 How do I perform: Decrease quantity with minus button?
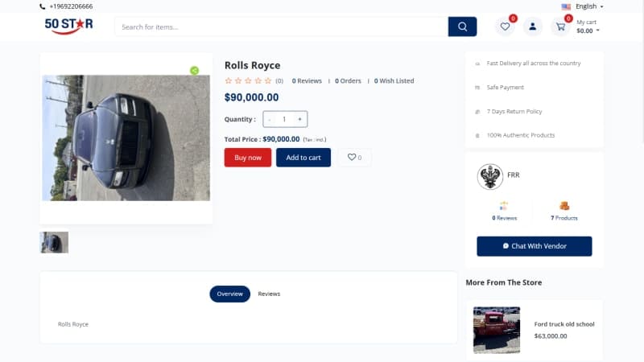(270, 119)
